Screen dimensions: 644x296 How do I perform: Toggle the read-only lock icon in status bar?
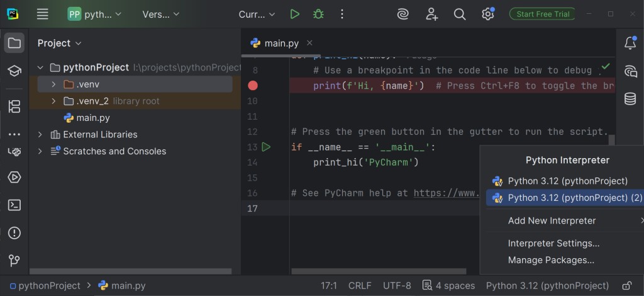626,285
